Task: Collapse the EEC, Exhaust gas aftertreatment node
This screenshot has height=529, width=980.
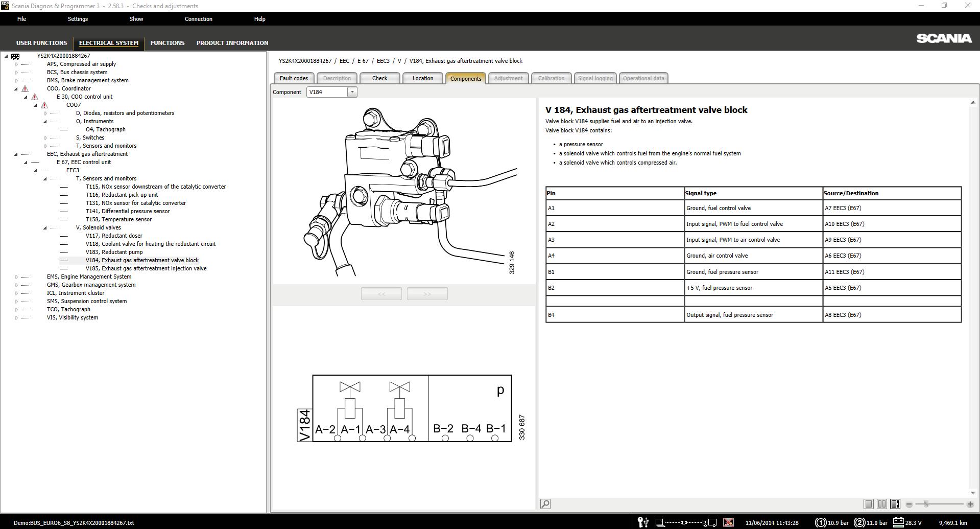Action: pos(16,154)
